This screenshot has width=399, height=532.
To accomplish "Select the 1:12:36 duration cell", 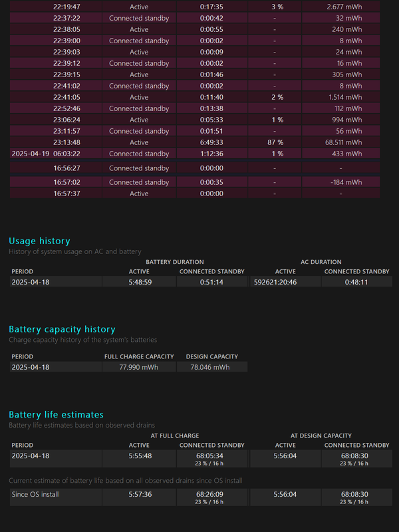I will 211,154.
